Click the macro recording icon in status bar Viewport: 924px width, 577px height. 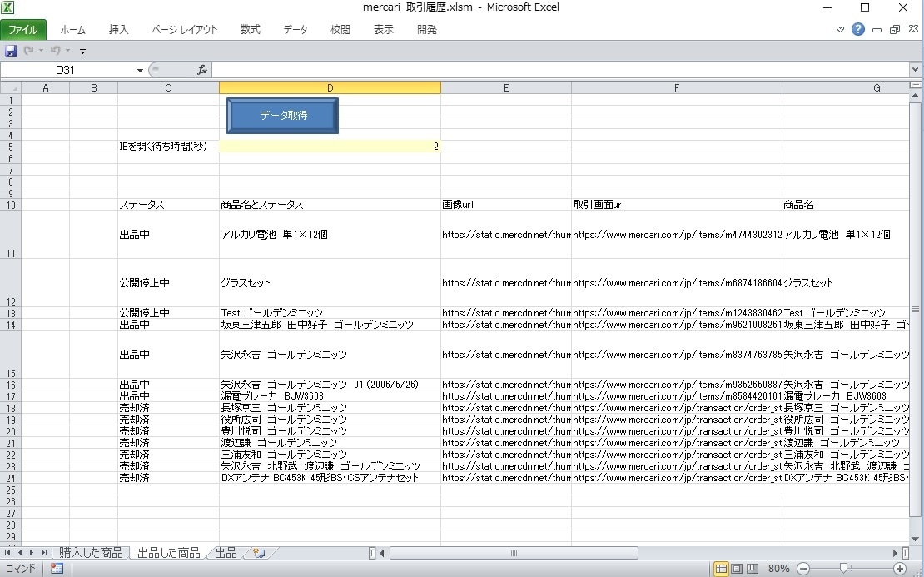pyautogui.click(x=57, y=568)
